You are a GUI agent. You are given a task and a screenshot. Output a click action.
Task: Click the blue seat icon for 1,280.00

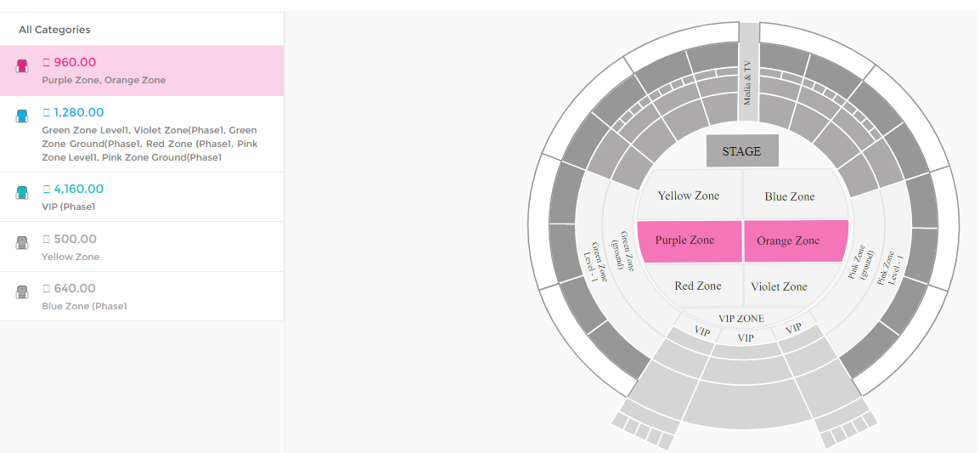tap(22, 116)
